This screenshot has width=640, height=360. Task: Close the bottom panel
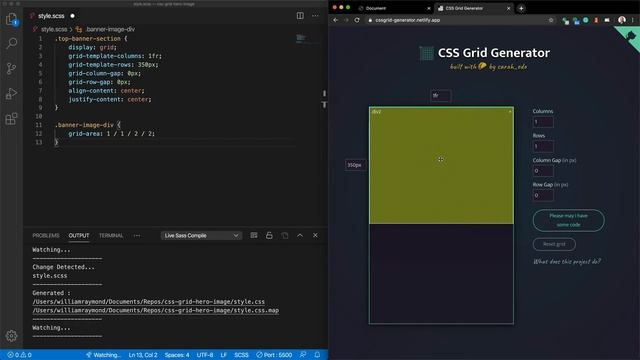pyautogui.click(x=315, y=236)
